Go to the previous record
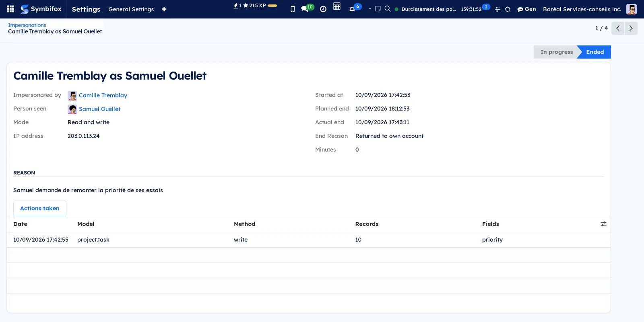This screenshot has height=322, width=644. click(618, 28)
